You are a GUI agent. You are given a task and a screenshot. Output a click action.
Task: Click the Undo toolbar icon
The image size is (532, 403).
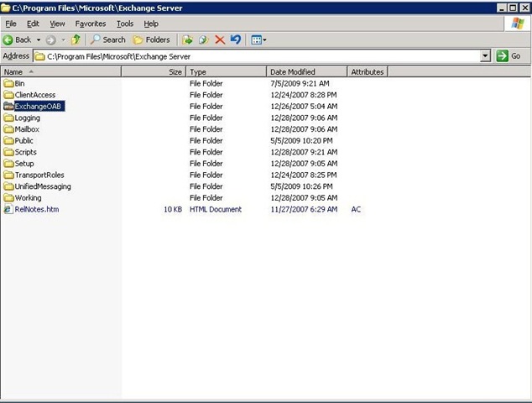(236, 39)
